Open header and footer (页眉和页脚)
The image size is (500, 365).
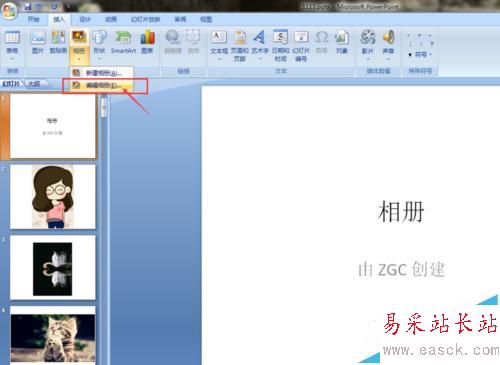240,45
